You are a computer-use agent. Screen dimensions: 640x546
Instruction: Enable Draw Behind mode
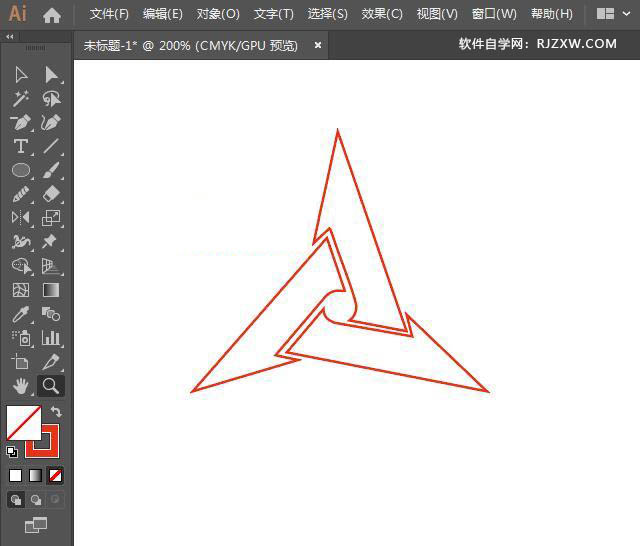36,500
